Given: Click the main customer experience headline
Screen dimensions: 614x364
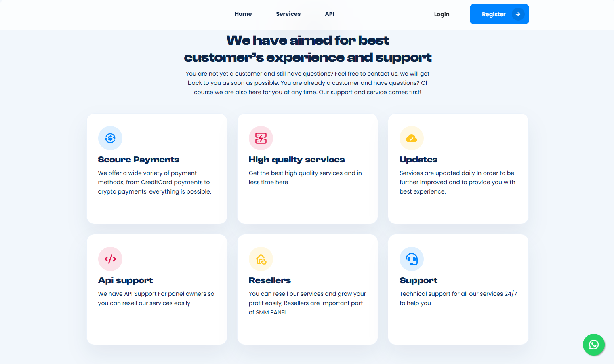Looking at the screenshot, I should tap(307, 49).
